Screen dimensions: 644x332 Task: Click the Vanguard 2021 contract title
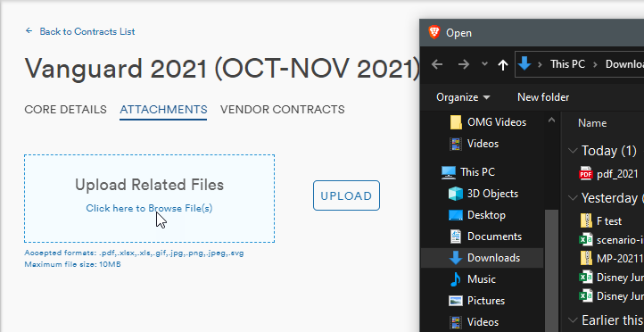[223, 68]
